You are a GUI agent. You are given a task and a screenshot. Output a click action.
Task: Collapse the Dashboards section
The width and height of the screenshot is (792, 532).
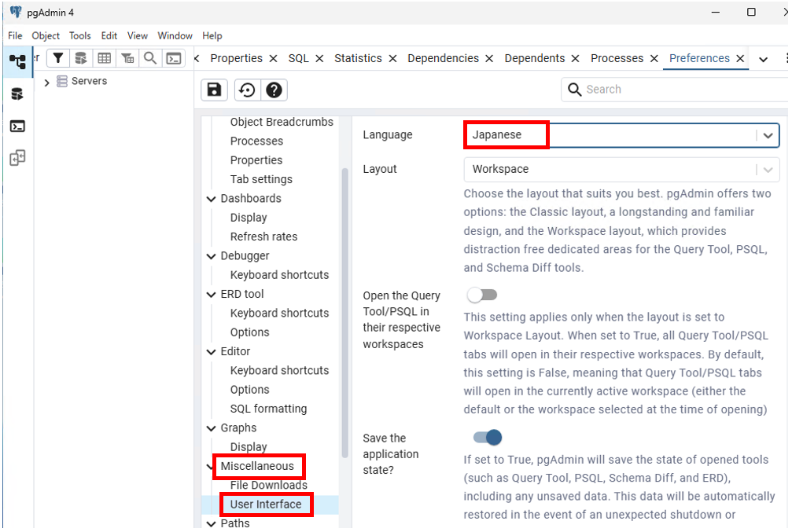pyautogui.click(x=211, y=199)
